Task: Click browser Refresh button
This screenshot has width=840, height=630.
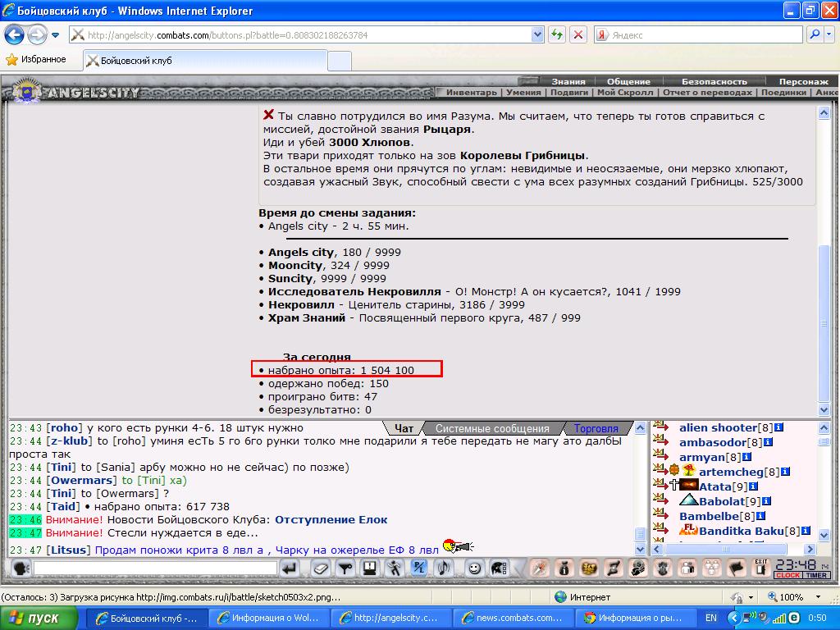Action: tap(557, 35)
